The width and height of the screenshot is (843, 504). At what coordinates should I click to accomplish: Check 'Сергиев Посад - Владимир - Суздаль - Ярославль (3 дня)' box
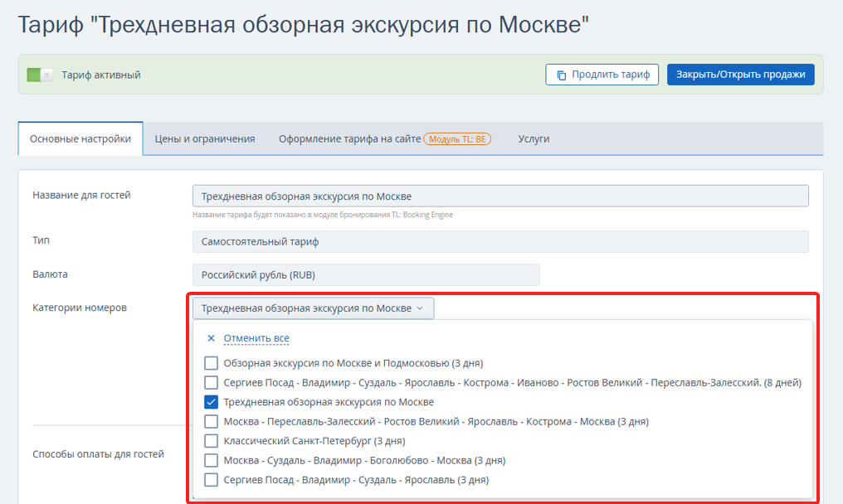(212, 480)
